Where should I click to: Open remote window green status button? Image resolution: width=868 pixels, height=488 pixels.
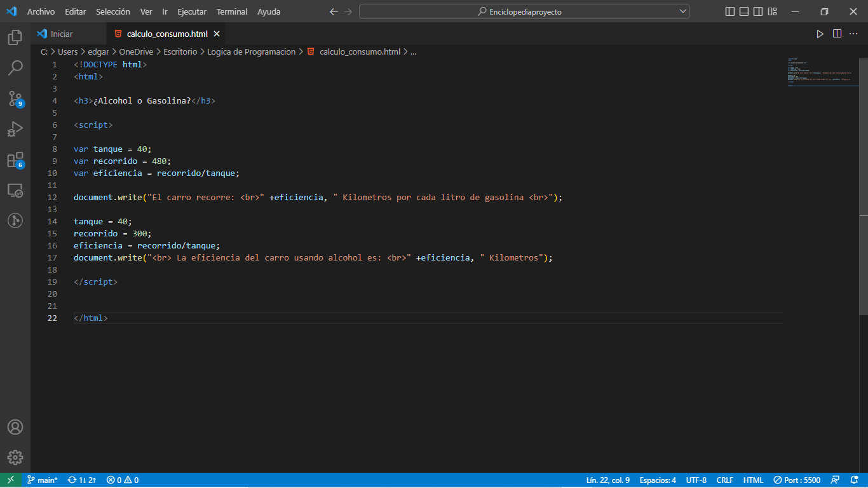tap(11, 480)
